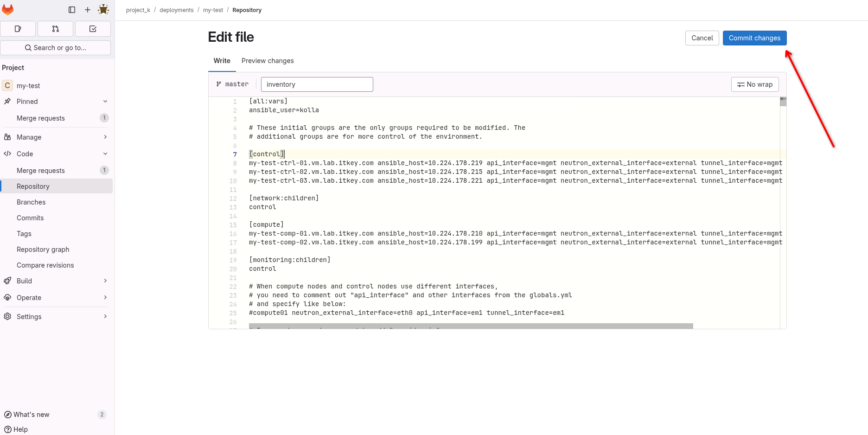The image size is (868, 435).
Task: Click the editor vertical scrollbar thumb
Action: 783,102
